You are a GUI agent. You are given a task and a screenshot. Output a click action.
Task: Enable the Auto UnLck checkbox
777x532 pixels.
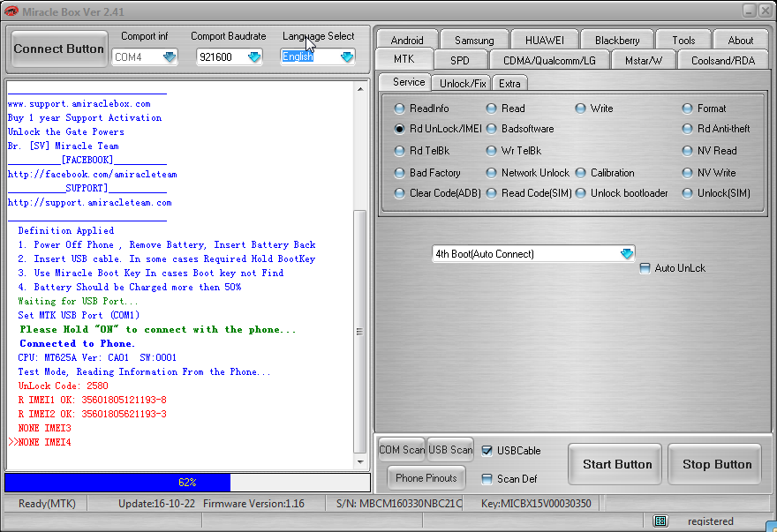pos(645,268)
